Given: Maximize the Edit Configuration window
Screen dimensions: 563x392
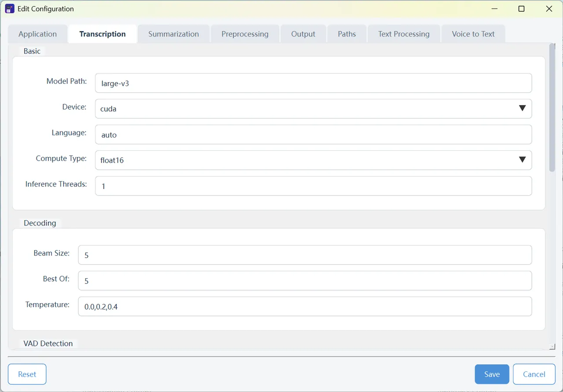Looking at the screenshot, I should click(521, 9).
